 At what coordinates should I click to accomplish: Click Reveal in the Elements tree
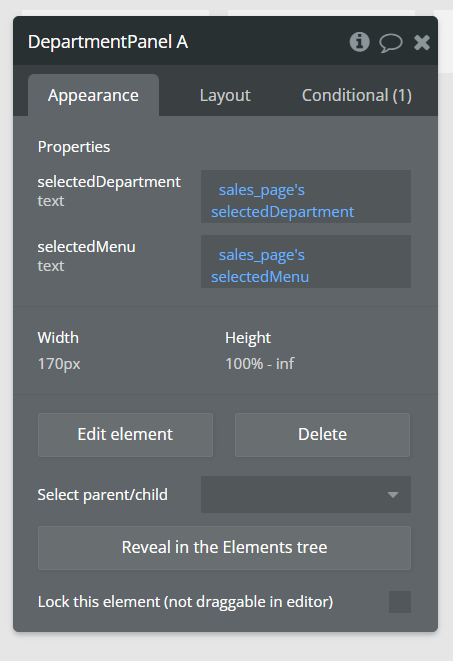pos(224,548)
